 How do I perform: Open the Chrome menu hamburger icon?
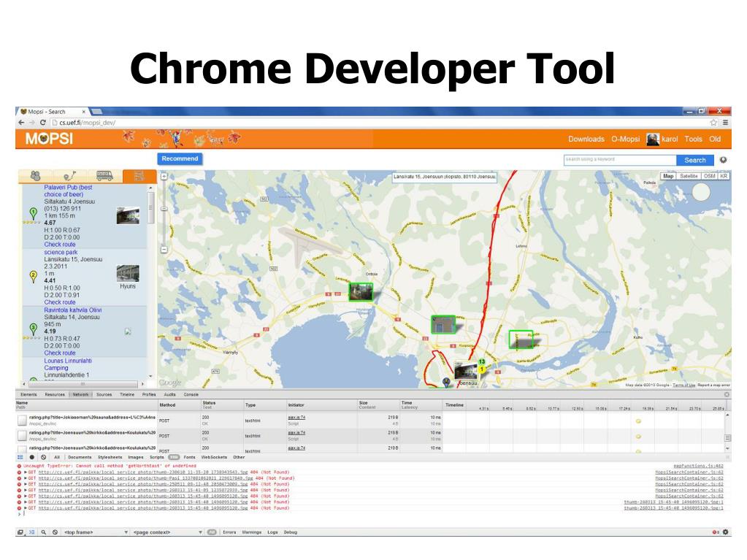[725, 123]
